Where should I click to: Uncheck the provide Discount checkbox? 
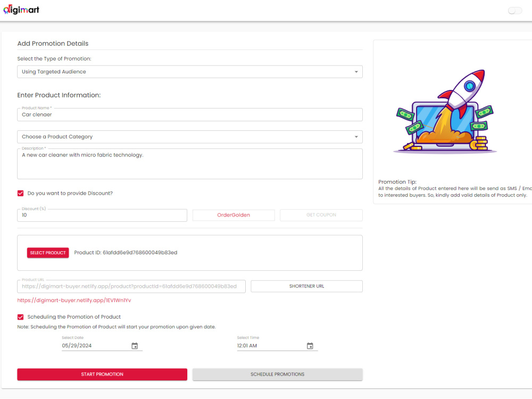coord(21,194)
